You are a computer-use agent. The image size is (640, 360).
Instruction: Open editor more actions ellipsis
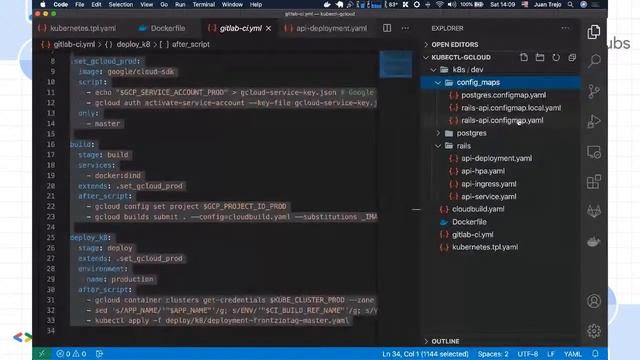click(x=405, y=28)
